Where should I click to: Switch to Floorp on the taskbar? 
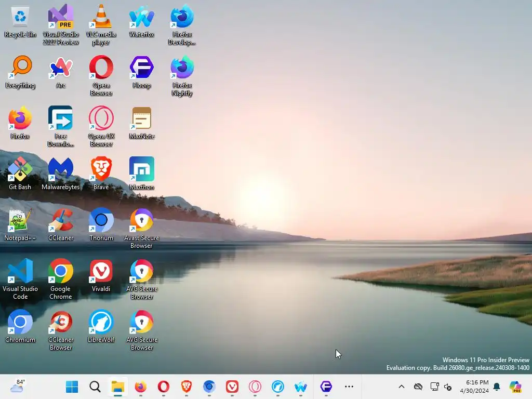[326, 387]
